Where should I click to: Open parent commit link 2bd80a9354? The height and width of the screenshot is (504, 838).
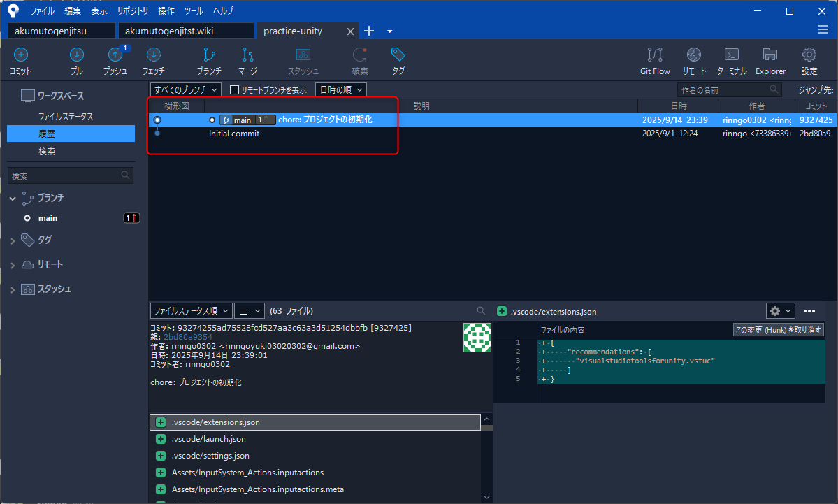187,337
